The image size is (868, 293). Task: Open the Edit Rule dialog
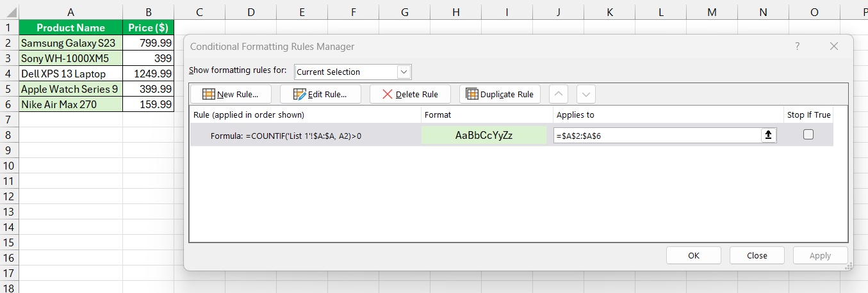pyautogui.click(x=320, y=94)
